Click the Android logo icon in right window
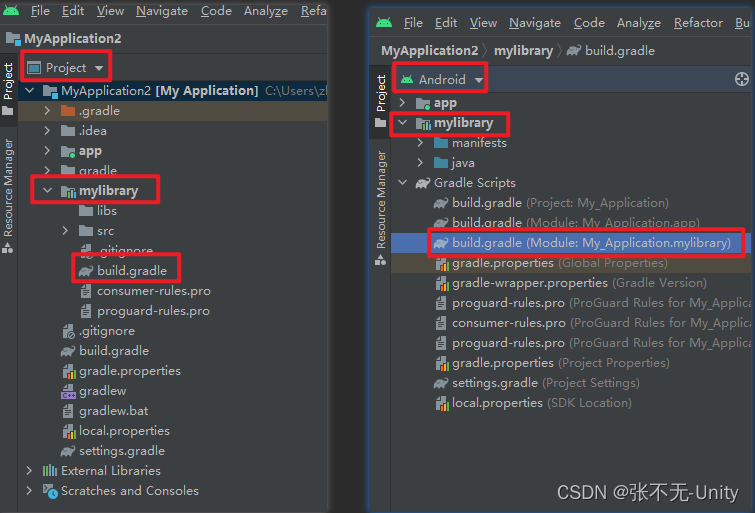The width and height of the screenshot is (755, 513). click(x=384, y=22)
